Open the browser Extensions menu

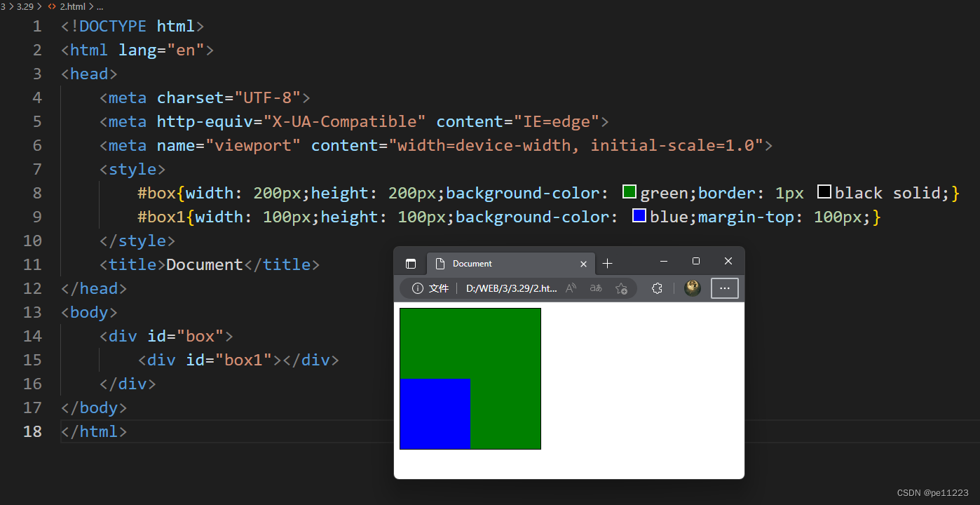(657, 288)
